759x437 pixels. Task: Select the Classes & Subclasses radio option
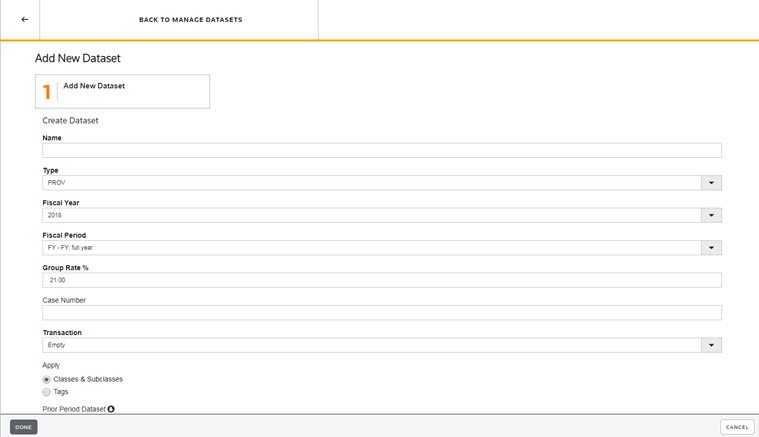46,380
